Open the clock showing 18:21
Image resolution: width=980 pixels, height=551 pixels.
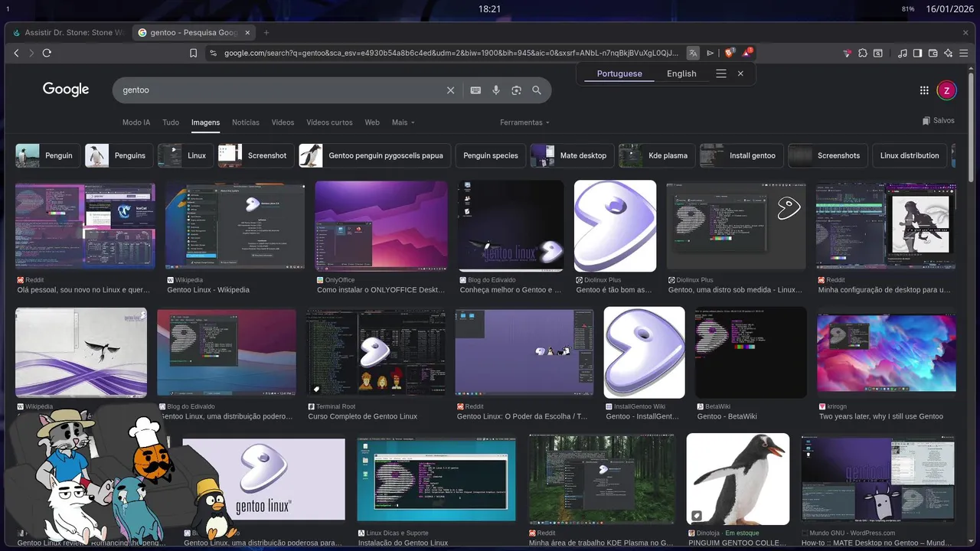point(489,9)
